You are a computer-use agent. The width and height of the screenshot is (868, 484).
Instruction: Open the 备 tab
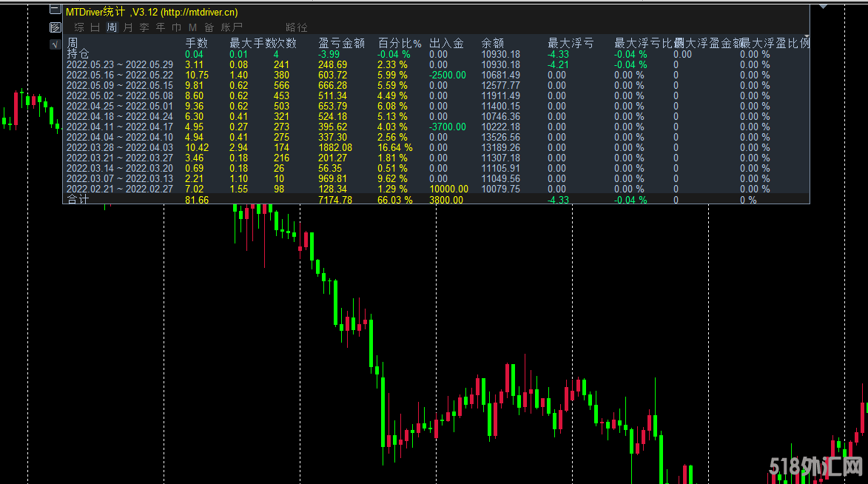pos(209,27)
